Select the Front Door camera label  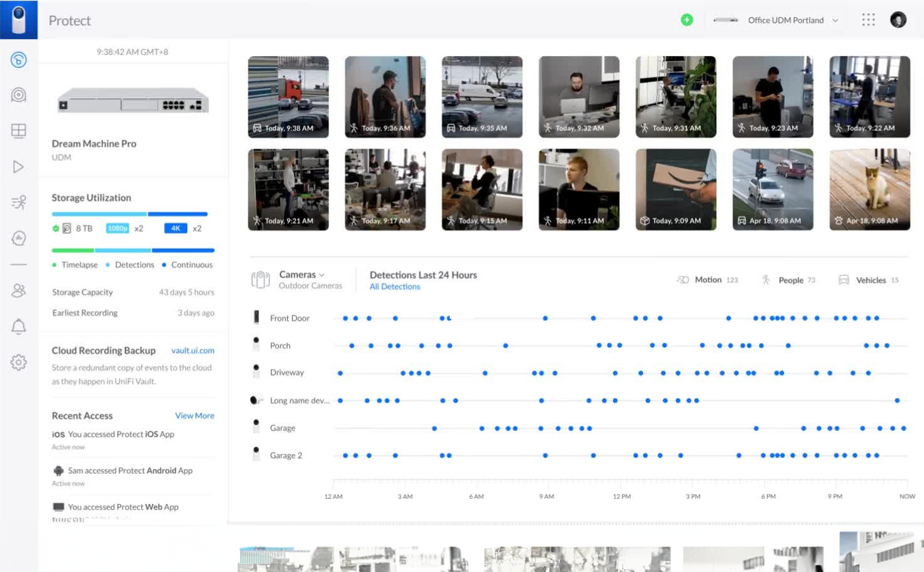click(x=290, y=318)
